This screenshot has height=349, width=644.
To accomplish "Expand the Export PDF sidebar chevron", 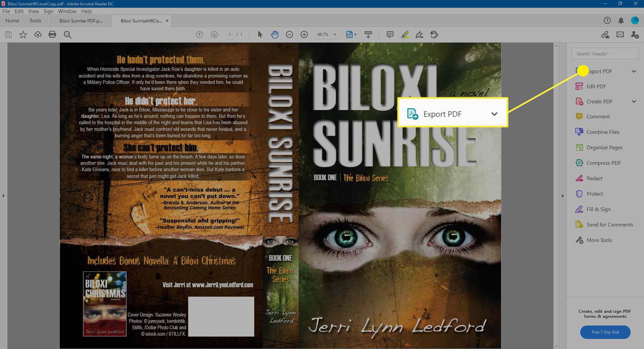I will click(x=634, y=71).
